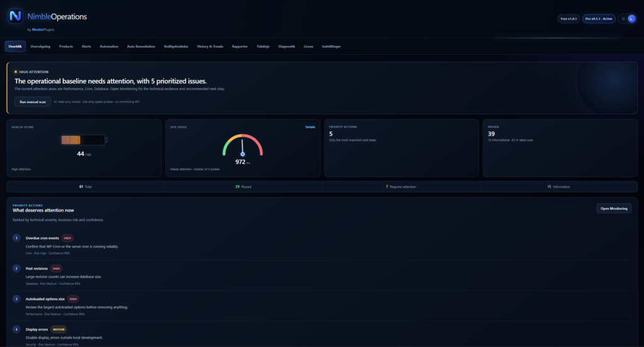Select the Licens tab
Image resolution: width=644 pixels, height=347 pixels.
(308, 47)
